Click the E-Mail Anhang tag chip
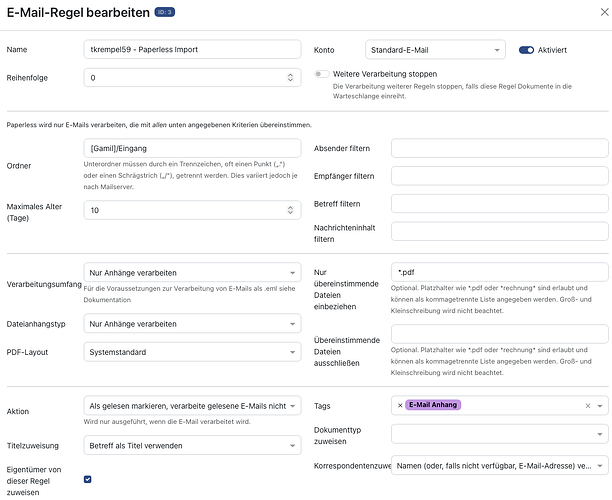The width and height of the screenshot is (612, 500). click(433, 405)
